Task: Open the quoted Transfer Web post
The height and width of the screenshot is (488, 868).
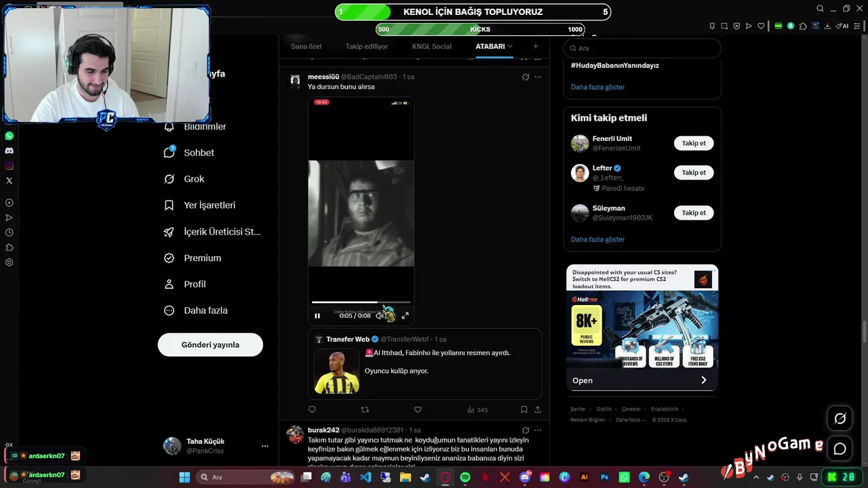Action: [x=425, y=364]
